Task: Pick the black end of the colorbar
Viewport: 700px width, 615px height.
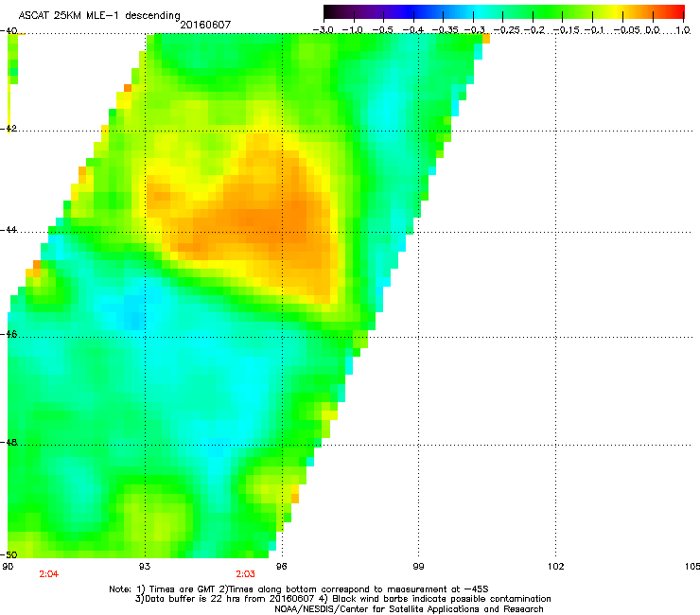Action: point(328,12)
